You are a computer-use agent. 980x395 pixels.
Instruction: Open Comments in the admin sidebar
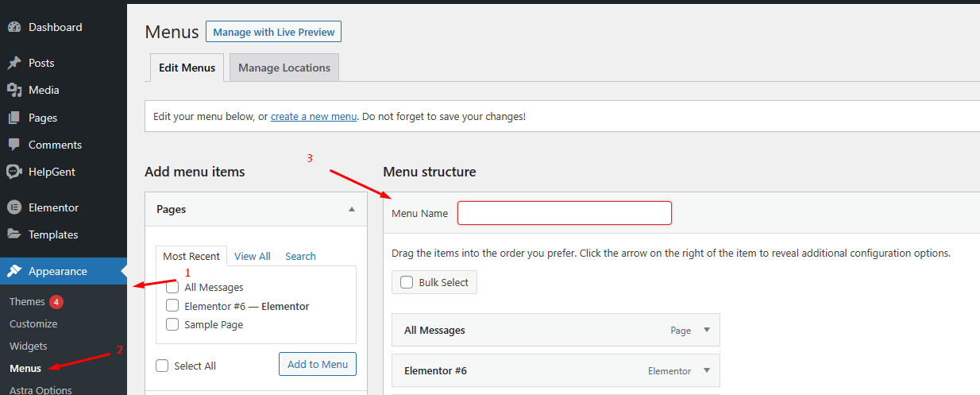tap(64, 145)
